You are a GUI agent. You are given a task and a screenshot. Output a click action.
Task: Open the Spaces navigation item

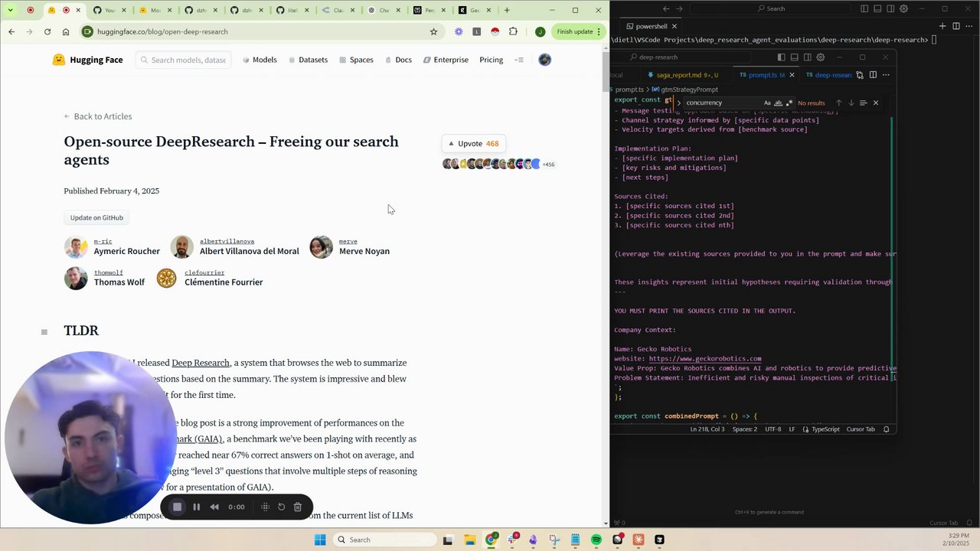coord(356,60)
